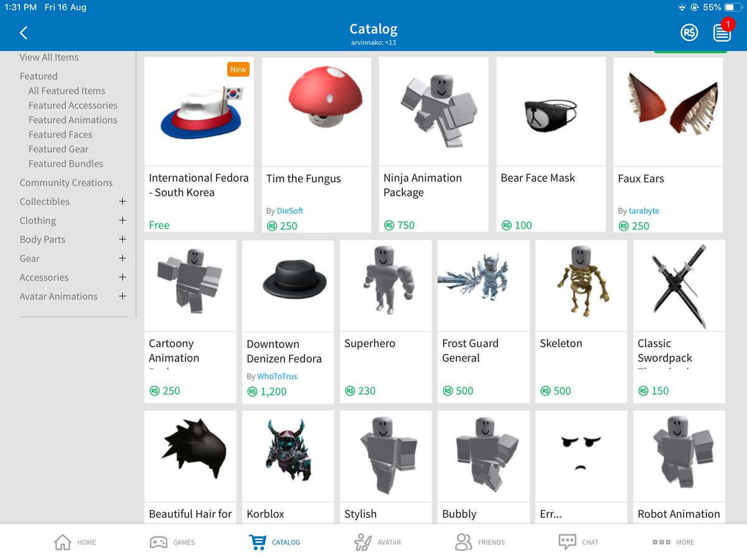Viewport: 747px width, 560px height.
Task: Tap the New badge on the fedora
Action: coord(238,70)
